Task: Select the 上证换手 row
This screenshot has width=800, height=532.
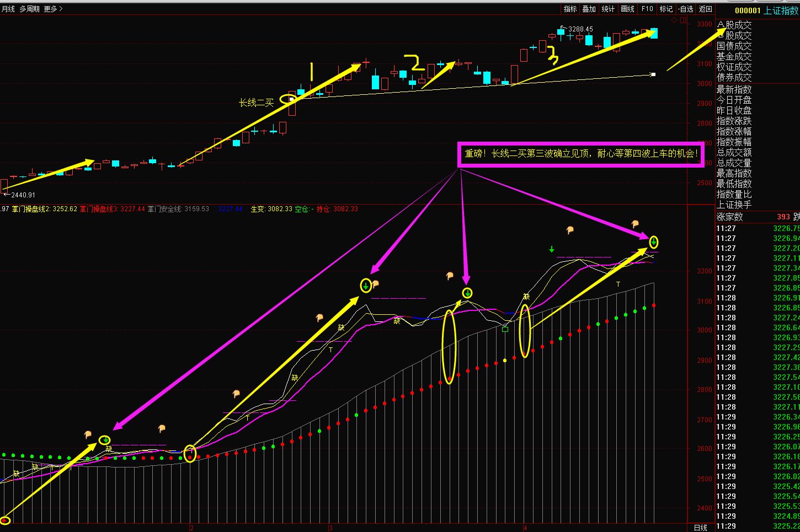Action: 734,205
